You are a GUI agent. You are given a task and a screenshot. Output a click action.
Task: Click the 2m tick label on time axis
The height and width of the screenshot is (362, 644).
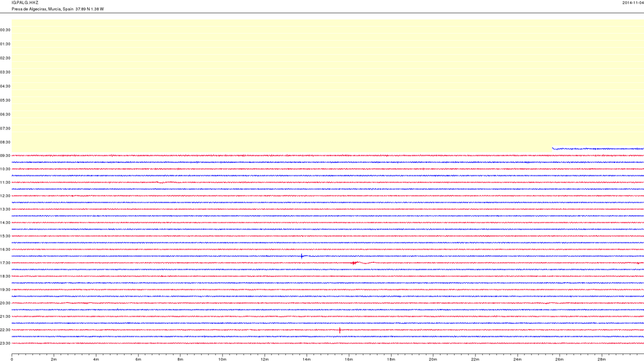(54, 359)
